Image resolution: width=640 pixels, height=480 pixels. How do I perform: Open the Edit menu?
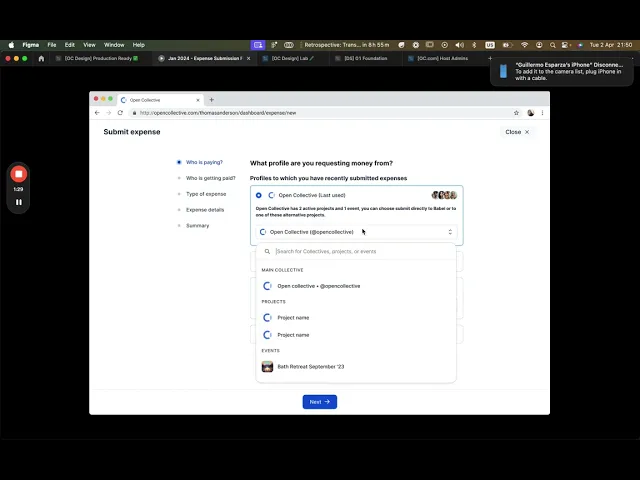(x=70, y=45)
